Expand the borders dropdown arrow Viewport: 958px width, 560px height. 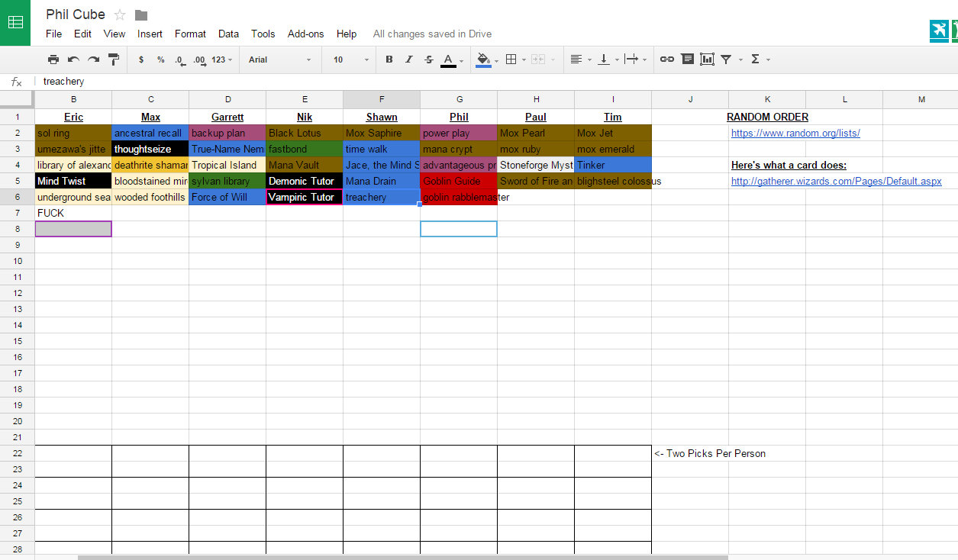pyautogui.click(x=524, y=60)
